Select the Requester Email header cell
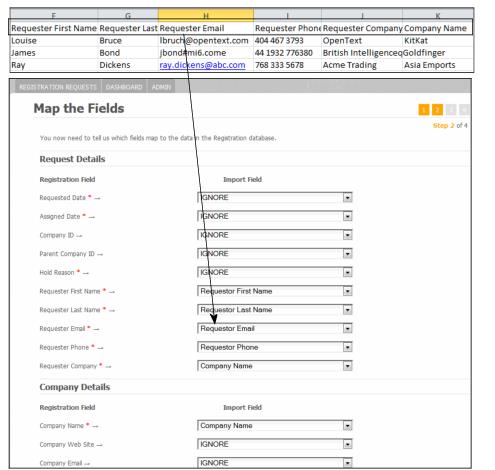Screen dimensions: 495x470 206,28
